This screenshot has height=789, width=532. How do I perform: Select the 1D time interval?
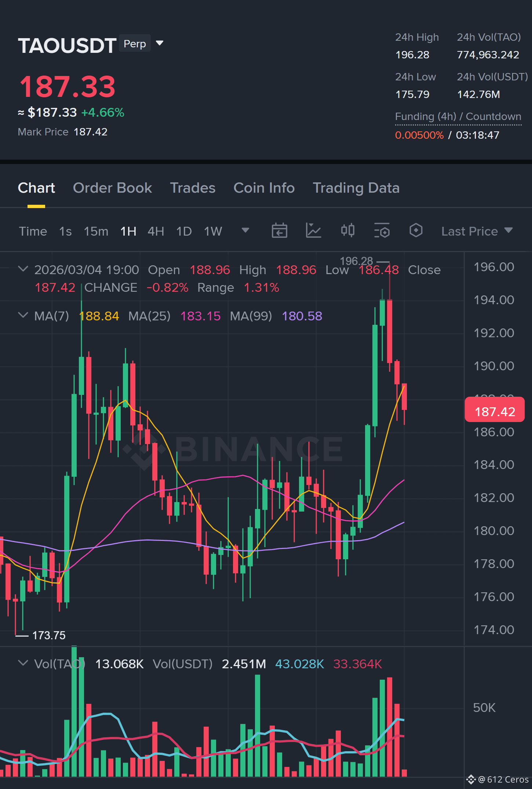[x=184, y=231]
